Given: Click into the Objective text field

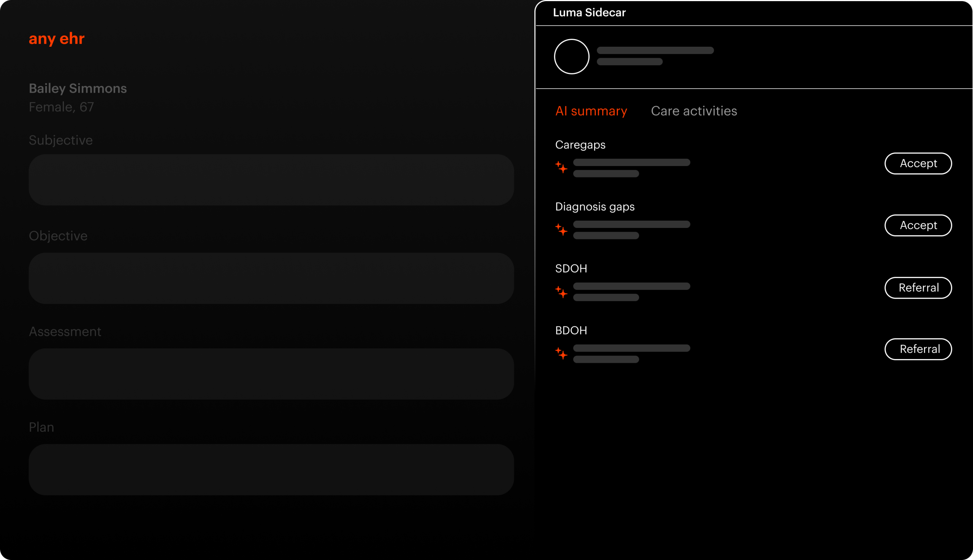Looking at the screenshot, I should [271, 278].
